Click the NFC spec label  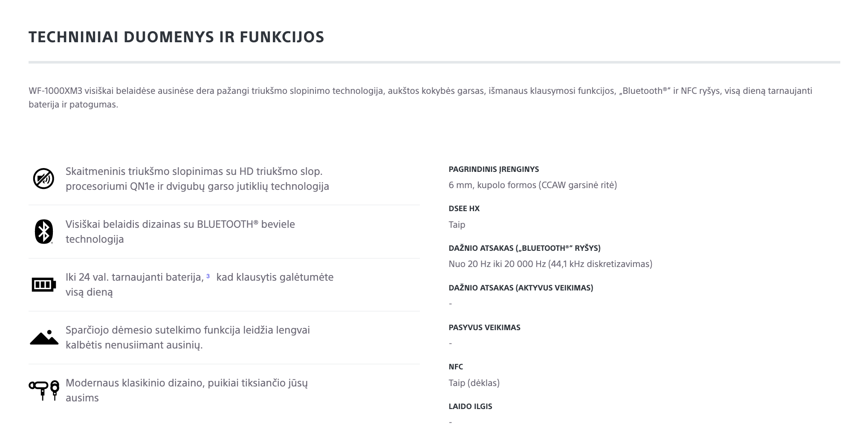tap(456, 367)
